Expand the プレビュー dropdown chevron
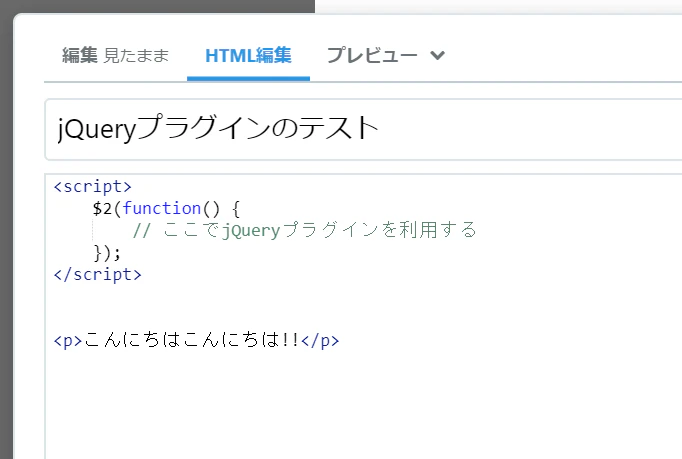Screen dimensions: 682x459 click(x=437, y=56)
